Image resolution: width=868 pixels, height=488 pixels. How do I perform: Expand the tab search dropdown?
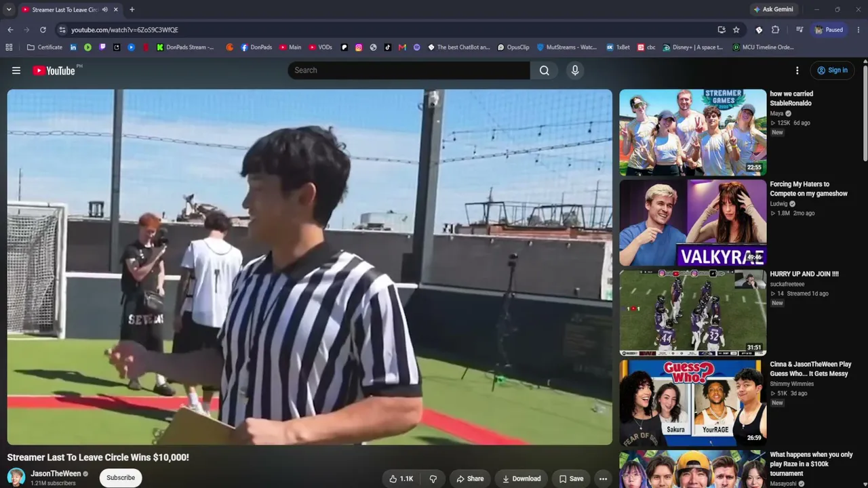[x=9, y=9]
